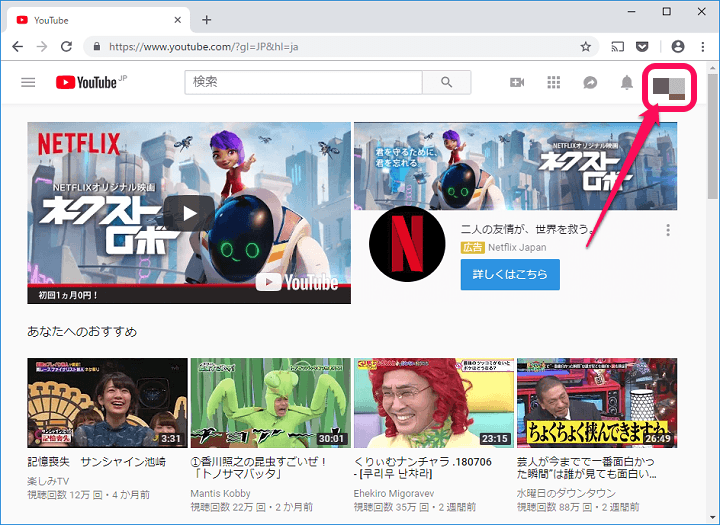This screenshot has width=720, height=525.
Task: Open the 水曜日のダウンタウン channel
Action: pos(566,493)
